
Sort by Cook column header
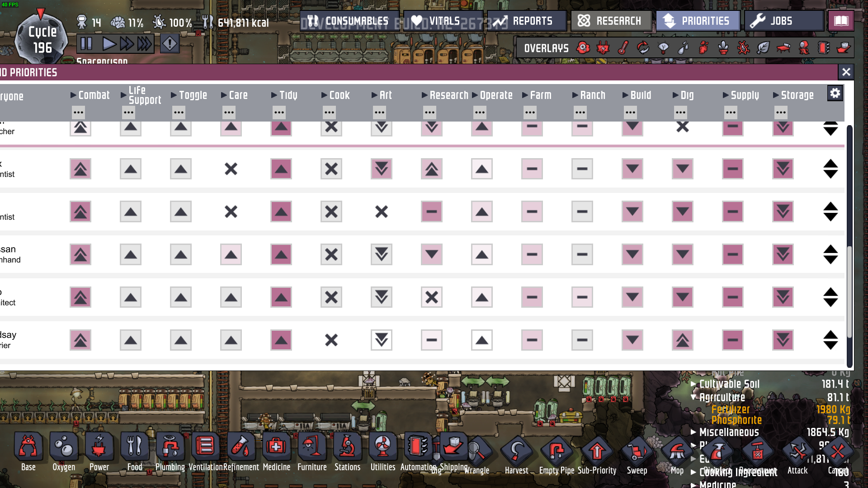339,95
